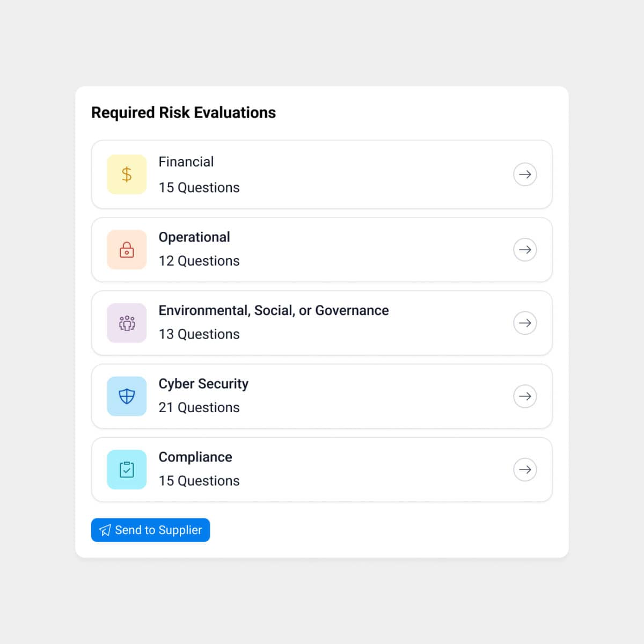Open Cyber Security evaluation arrow
This screenshot has width=644, height=644.
click(x=525, y=397)
